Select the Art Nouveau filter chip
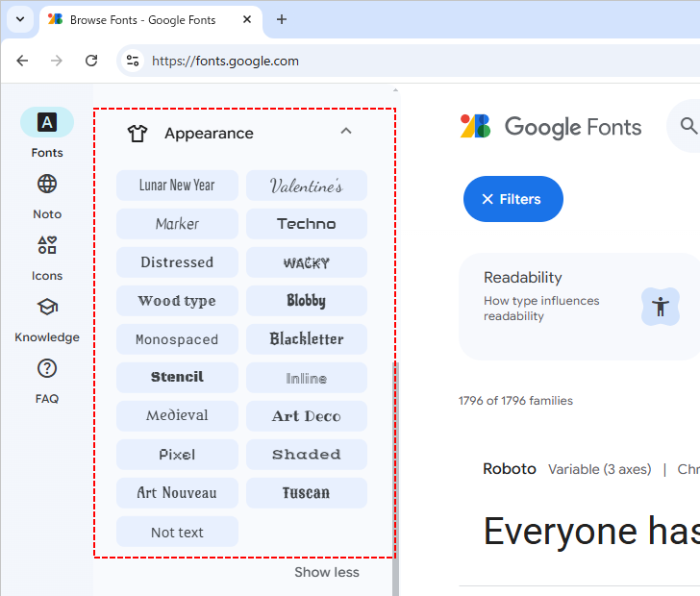 pyautogui.click(x=177, y=492)
